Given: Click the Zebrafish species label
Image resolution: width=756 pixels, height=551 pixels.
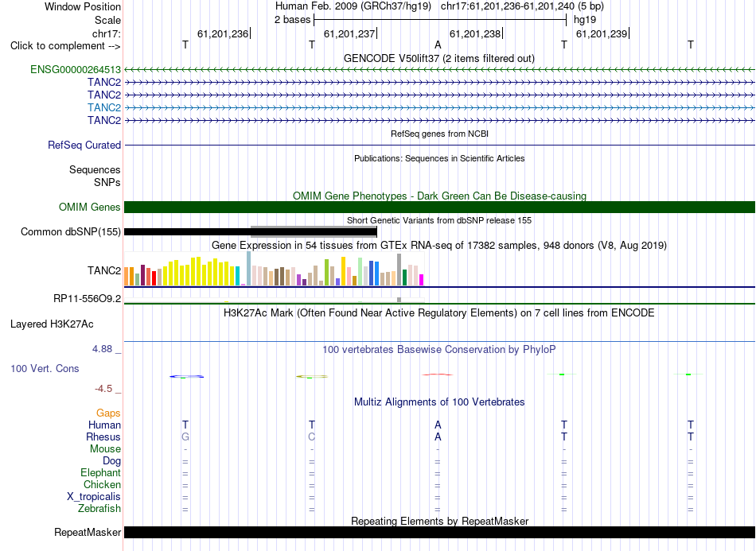Looking at the screenshot, I should [99, 508].
